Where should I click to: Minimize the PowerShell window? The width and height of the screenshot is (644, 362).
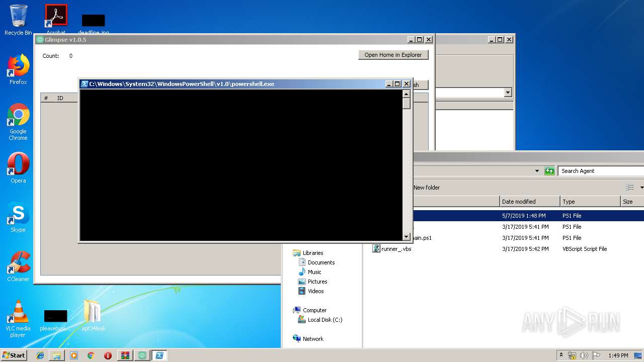click(x=389, y=84)
